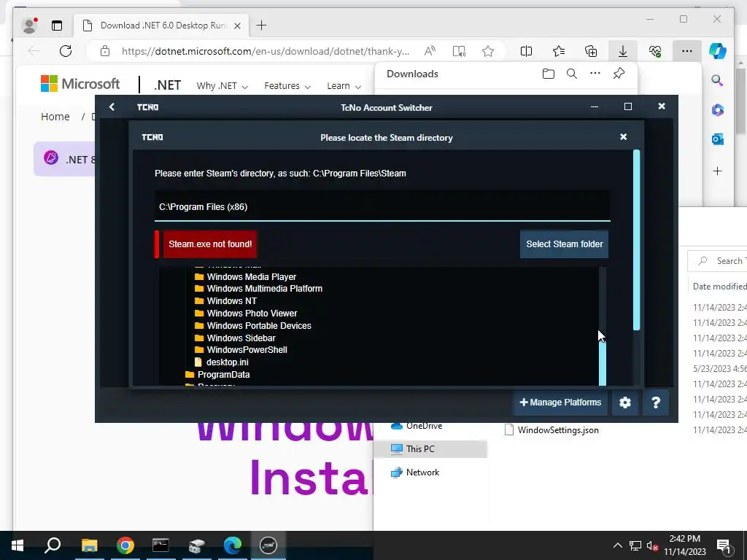The width and height of the screenshot is (747, 560).
Task: Click Edge sidebar search icon
Action: (x=717, y=80)
